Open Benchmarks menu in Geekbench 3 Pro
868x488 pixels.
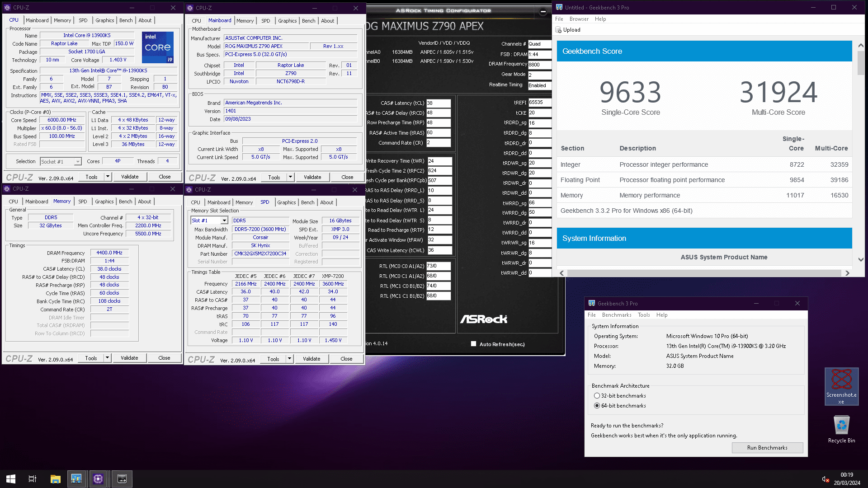point(617,315)
